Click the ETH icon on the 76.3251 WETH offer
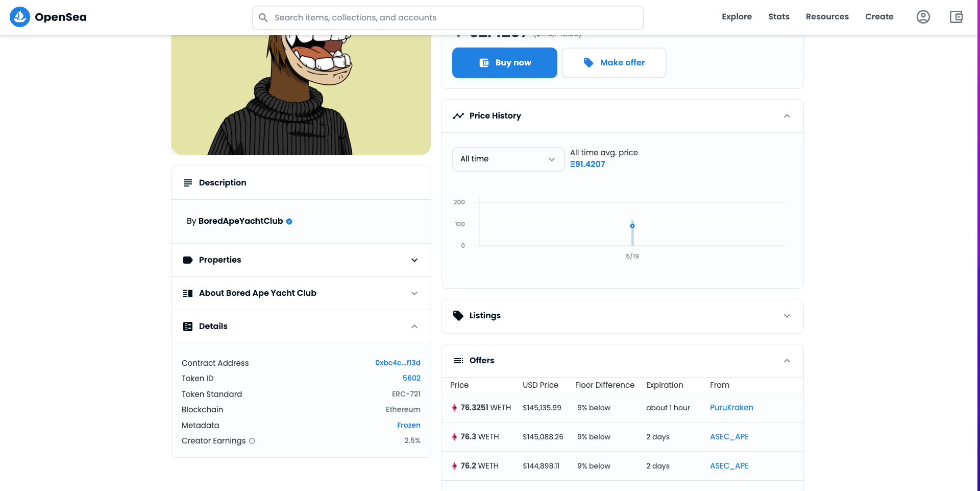Screen dimensions: 980x491 tap(454, 408)
